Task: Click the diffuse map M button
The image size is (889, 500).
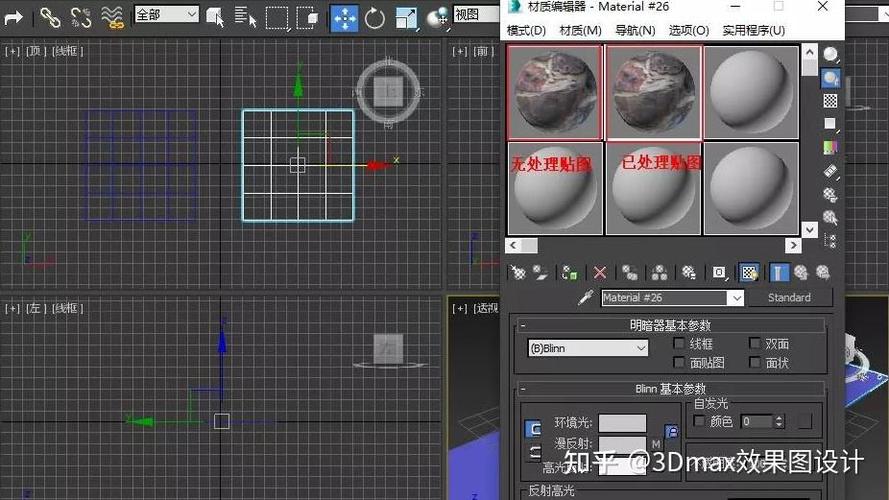Action: click(x=656, y=444)
